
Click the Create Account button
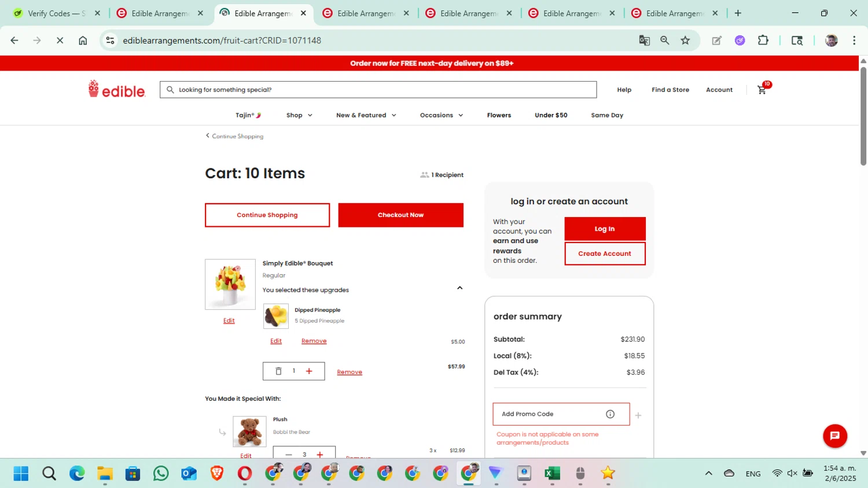click(605, 254)
